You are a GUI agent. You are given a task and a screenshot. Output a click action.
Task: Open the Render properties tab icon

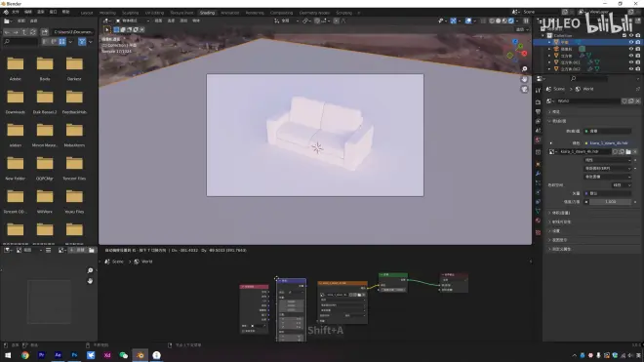(538, 101)
